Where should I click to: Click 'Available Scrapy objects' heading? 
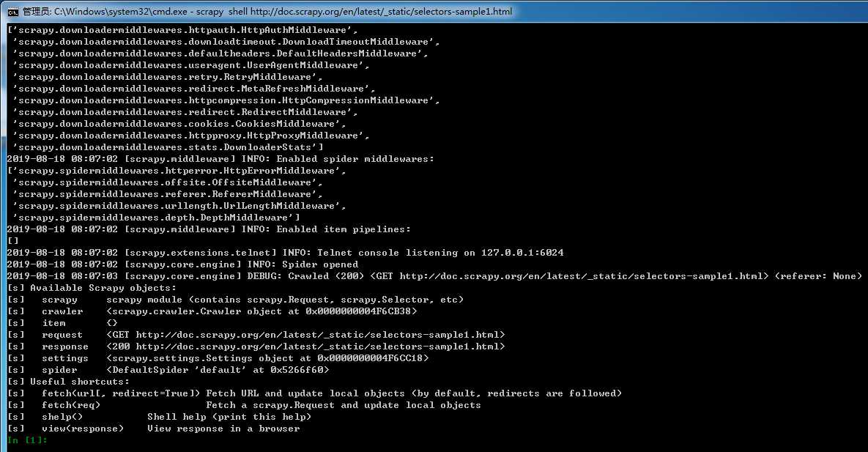click(92, 288)
